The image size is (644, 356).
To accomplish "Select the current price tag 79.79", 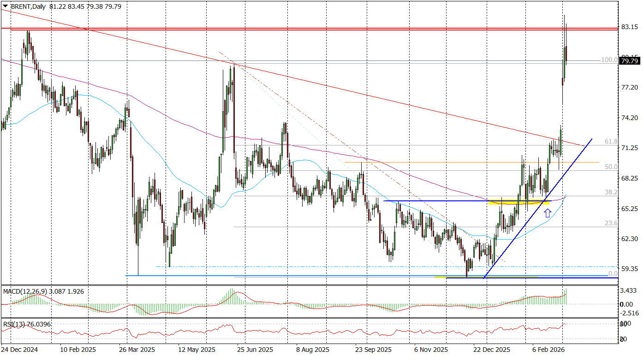I will [x=630, y=60].
